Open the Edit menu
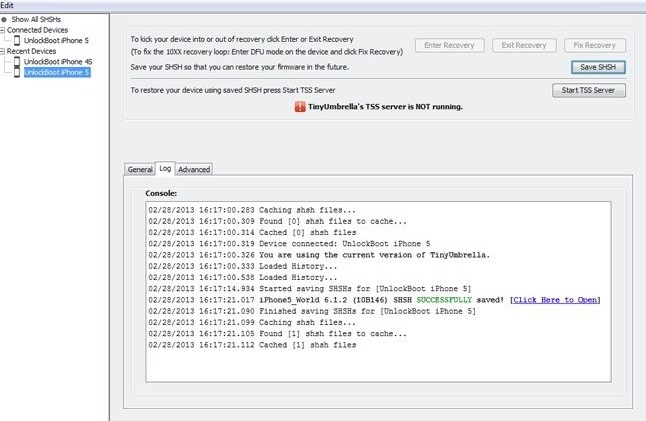Screen dimensions: 646x421 pyautogui.click(x=8, y=5)
